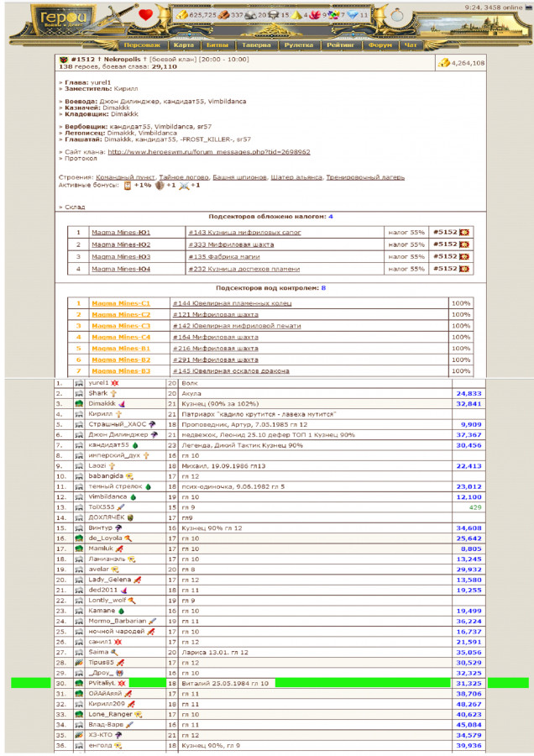Open the Шатер альянса building link
Image resolution: width=534 pixels, height=756 pixels.
coord(296,177)
